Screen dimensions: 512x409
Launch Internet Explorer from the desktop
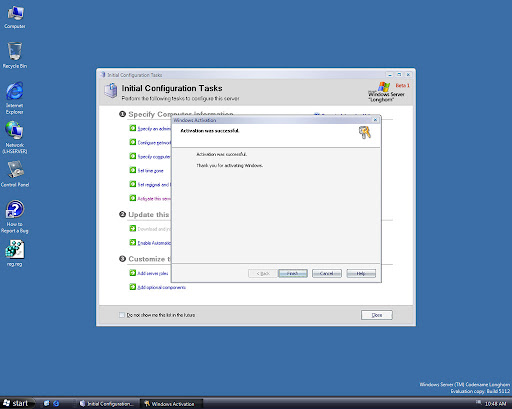click(x=15, y=98)
